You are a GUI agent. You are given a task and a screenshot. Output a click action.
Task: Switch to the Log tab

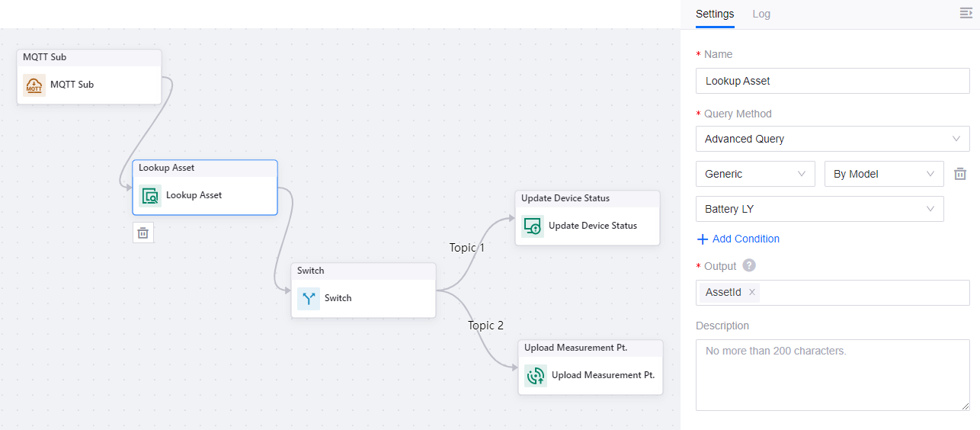(761, 14)
